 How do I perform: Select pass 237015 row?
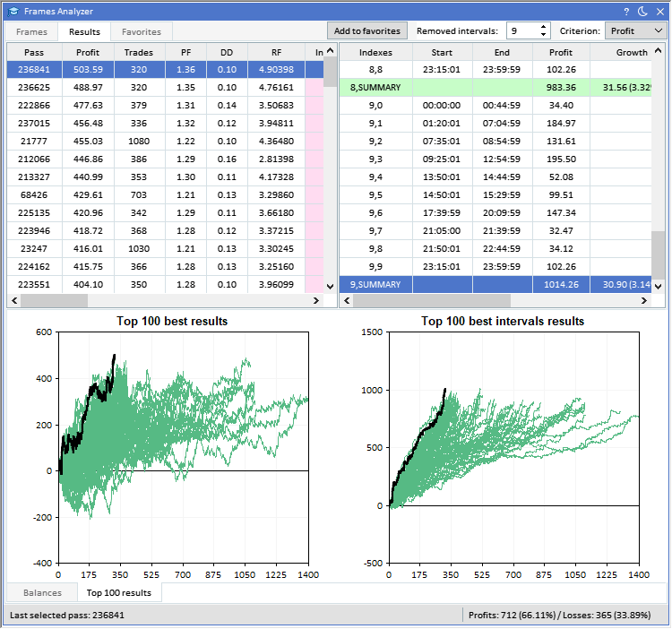[165, 124]
